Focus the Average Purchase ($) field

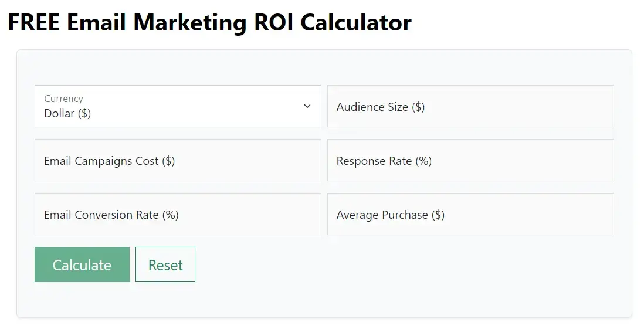(470, 214)
